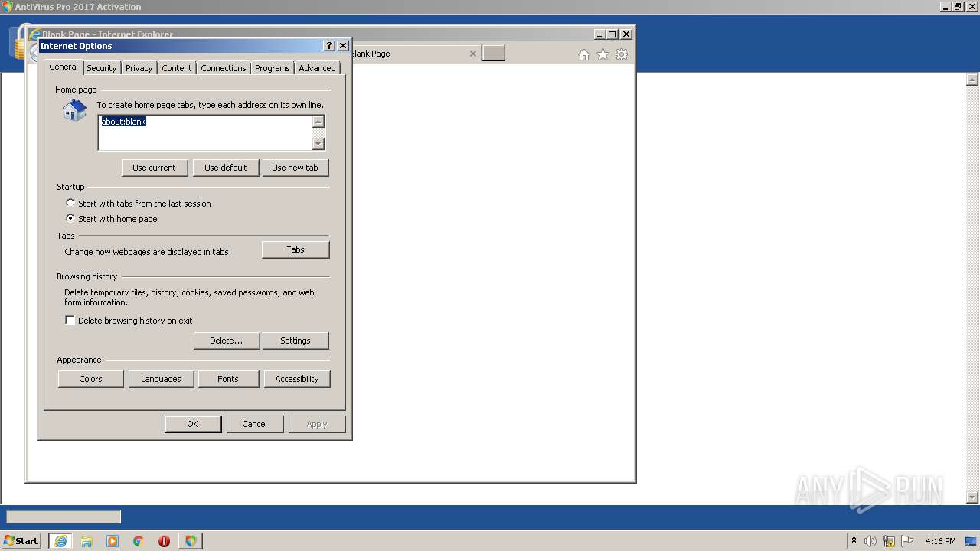Click AntiVirus window scrollbar up arrow

(972, 80)
